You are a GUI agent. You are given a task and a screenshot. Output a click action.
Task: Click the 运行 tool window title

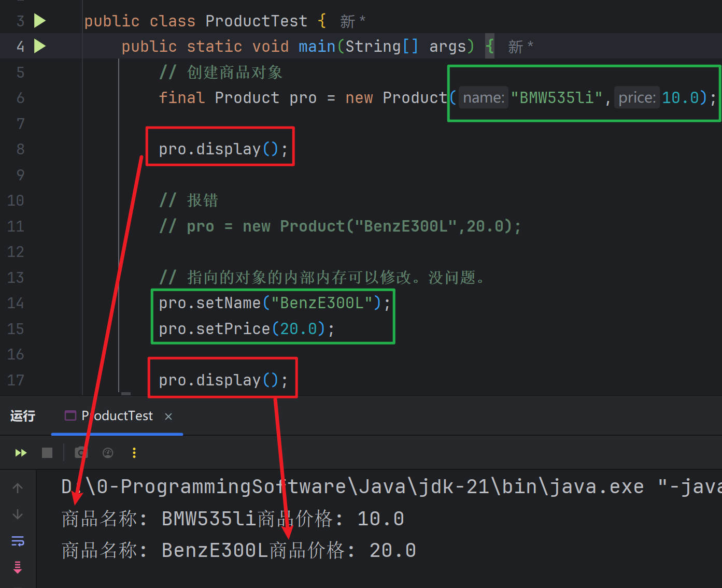coord(23,416)
